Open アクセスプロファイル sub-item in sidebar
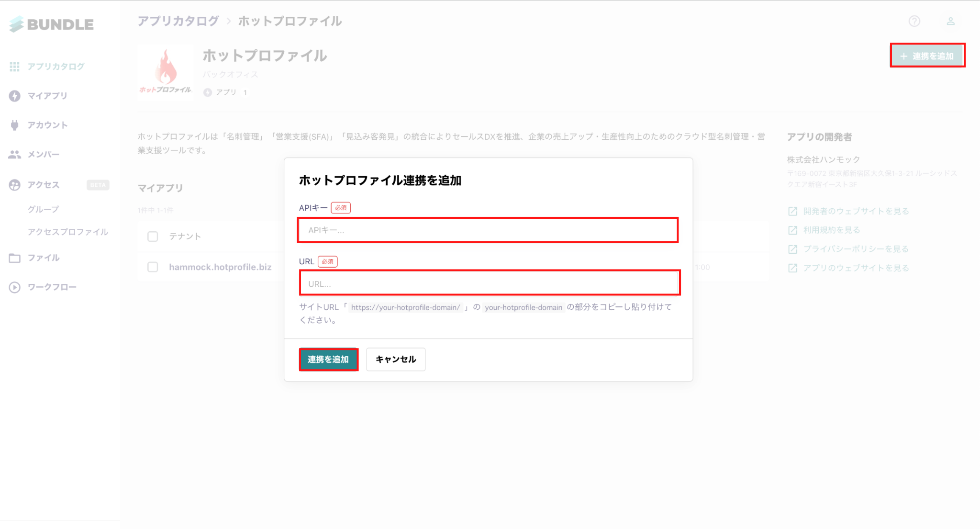Viewport: 980px width, 529px height. point(68,232)
